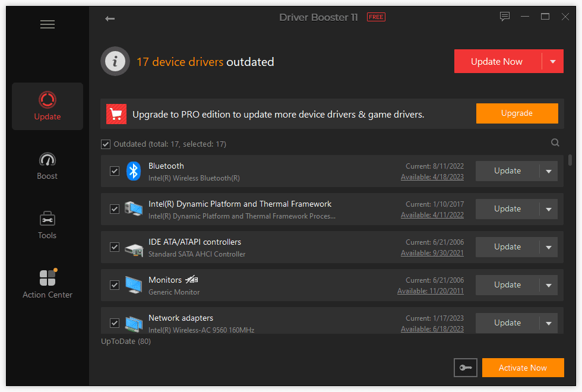582x392 pixels.
Task: Deselect the Monitors driver checkbox
Action: coord(115,285)
